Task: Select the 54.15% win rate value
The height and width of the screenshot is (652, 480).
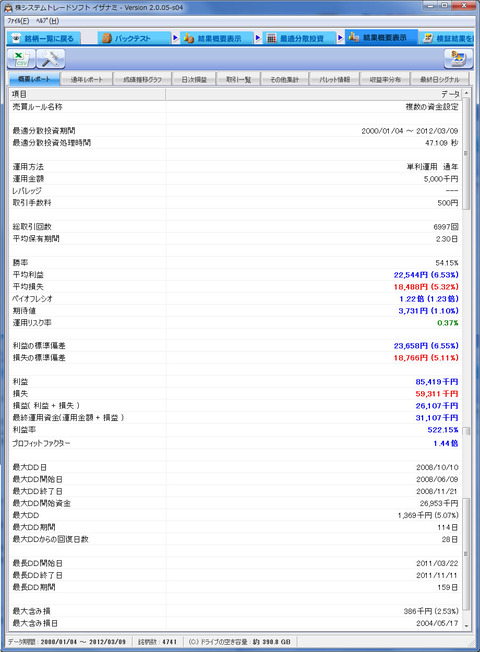Action: 447,263
